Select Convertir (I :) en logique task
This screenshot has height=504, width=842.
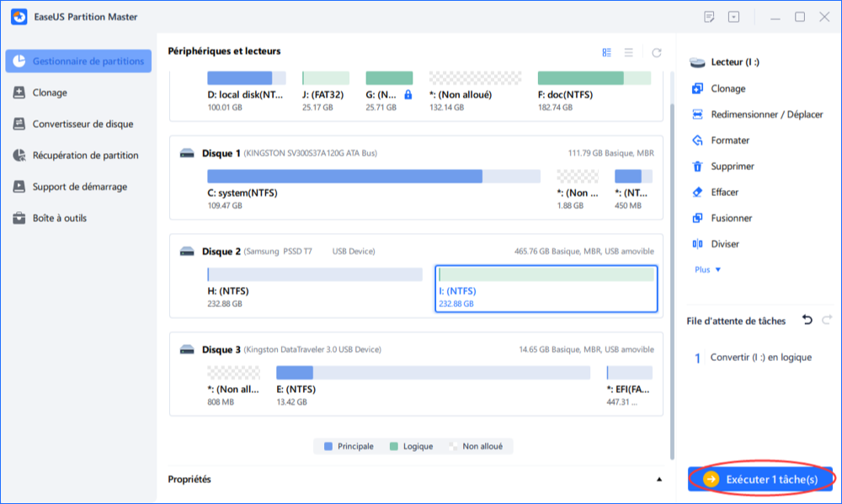pos(760,357)
